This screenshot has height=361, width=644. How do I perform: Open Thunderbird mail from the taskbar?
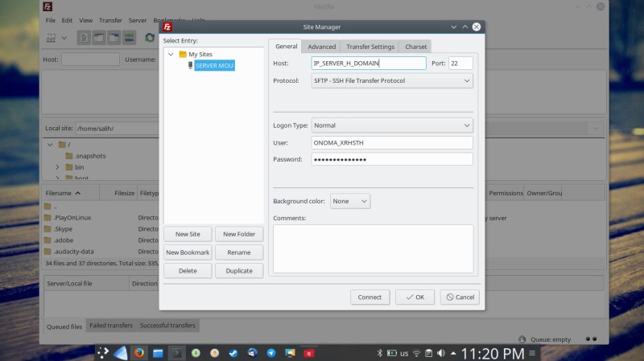[252, 353]
